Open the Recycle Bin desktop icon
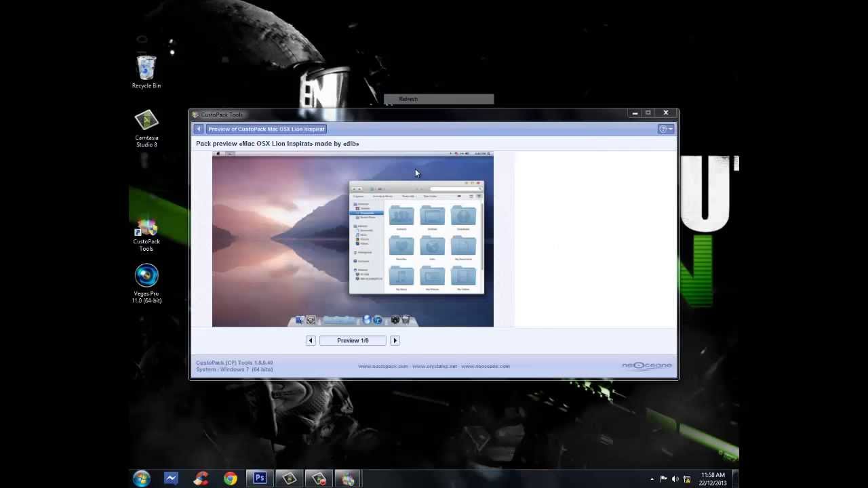 tap(146, 73)
